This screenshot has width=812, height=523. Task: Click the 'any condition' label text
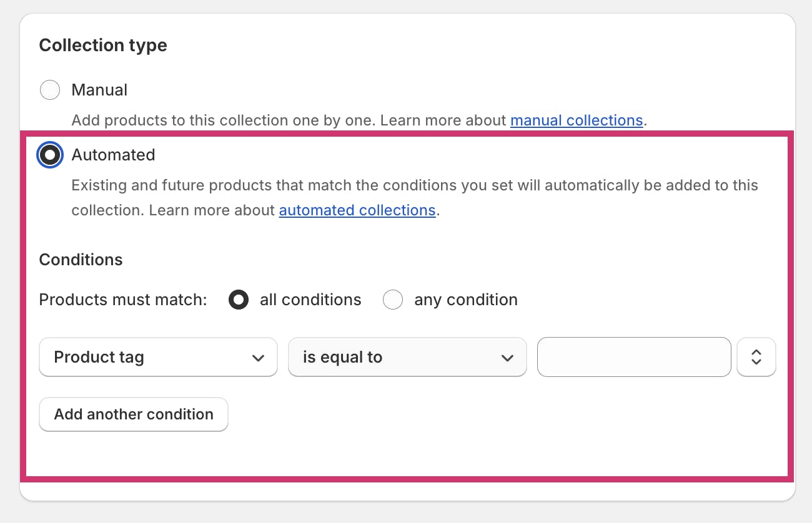pyautogui.click(x=466, y=300)
